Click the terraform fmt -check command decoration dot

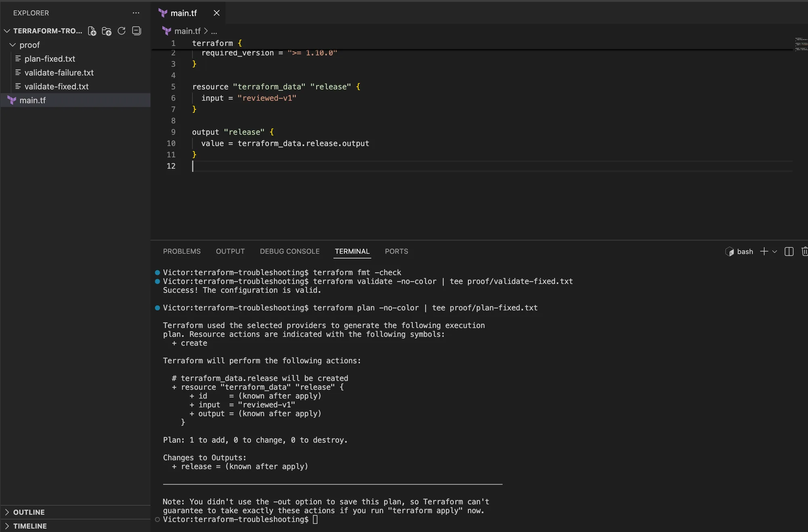click(157, 273)
